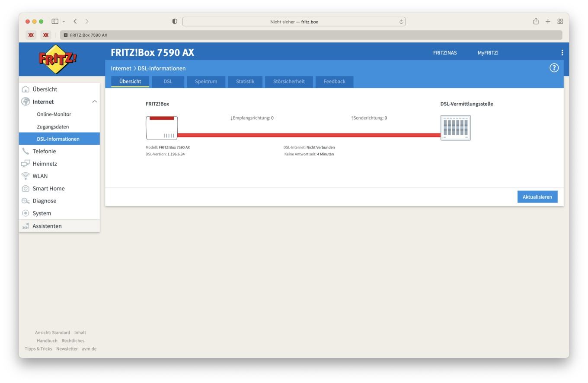Image resolution: width=588 pixels, height=383 pixels.
Task: Click the Smart Home icon
Action: point(26,188)
